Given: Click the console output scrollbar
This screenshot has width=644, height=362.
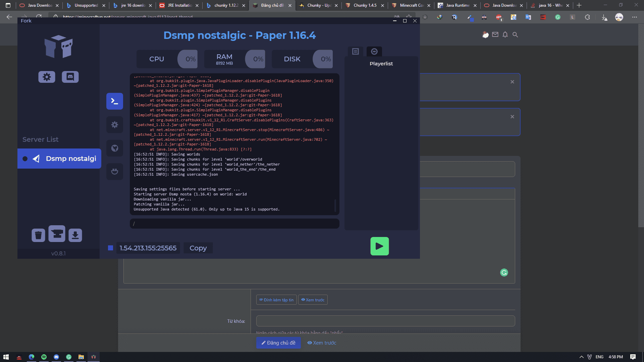Looking at the screenshot, I should (335, 205).
